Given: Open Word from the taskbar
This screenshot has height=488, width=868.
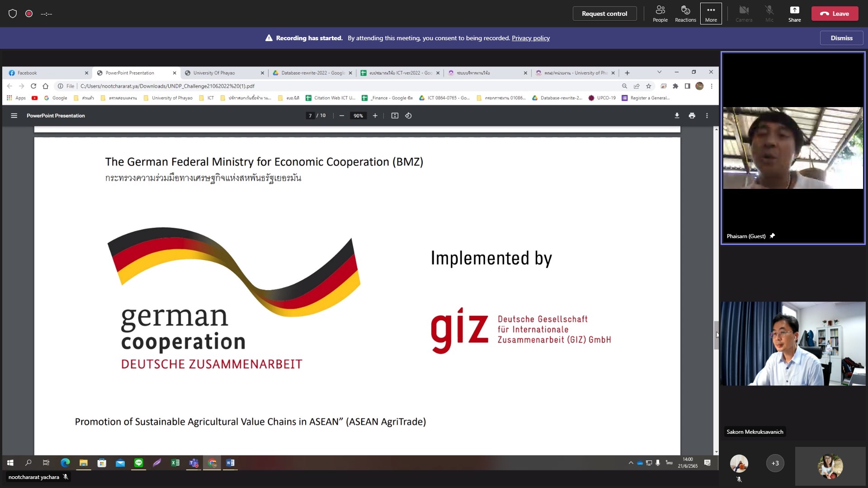Looking at the screenshot, I should click(230, 463).
